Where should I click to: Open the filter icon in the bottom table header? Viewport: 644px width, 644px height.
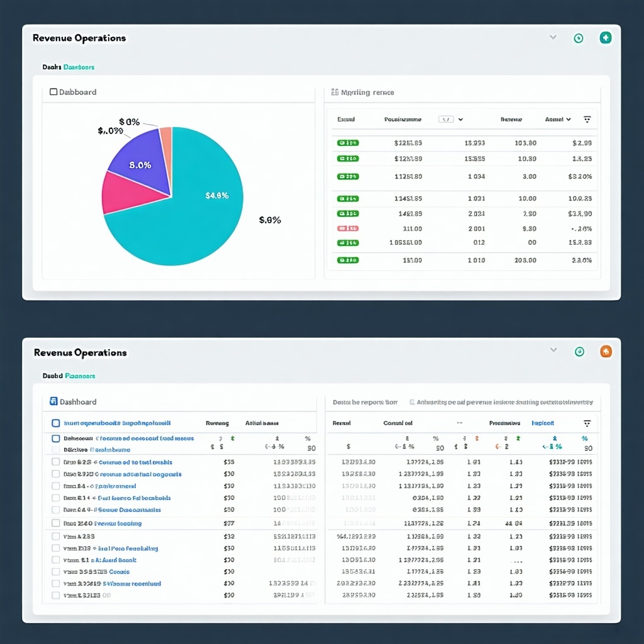coord(587,423)
